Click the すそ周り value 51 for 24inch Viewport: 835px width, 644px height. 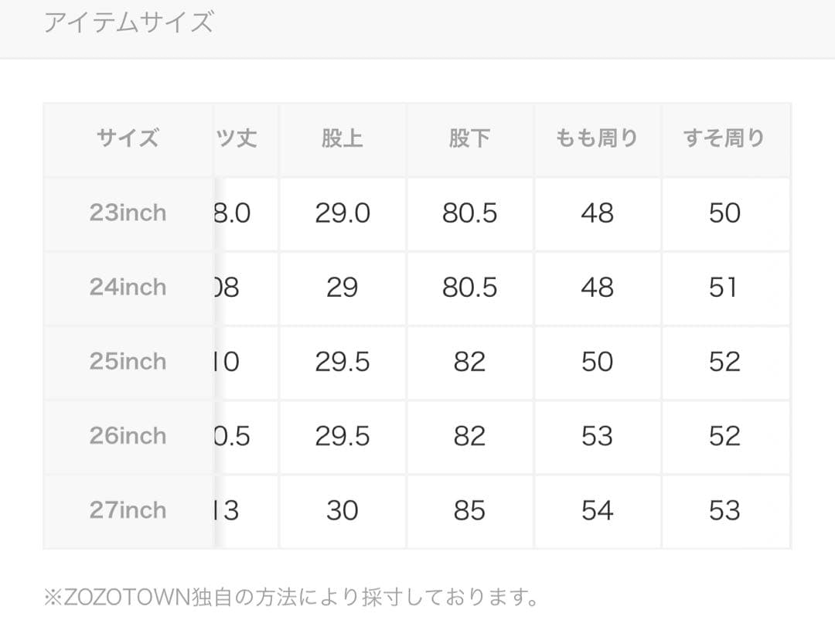coord(724,287)
